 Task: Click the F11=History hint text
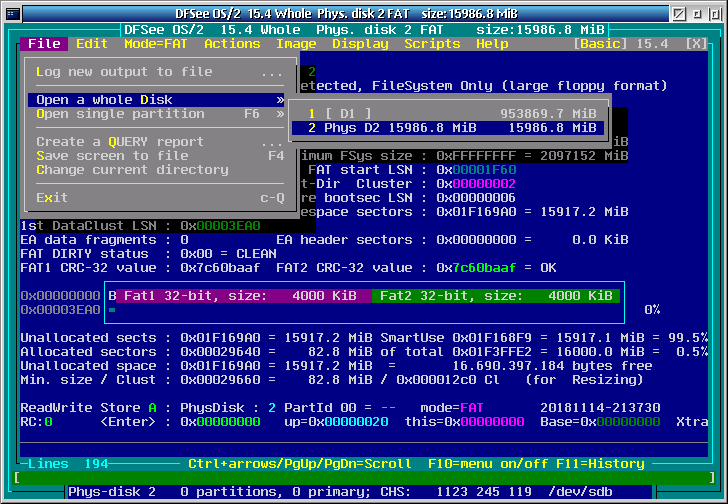click(x=600, y=464)
